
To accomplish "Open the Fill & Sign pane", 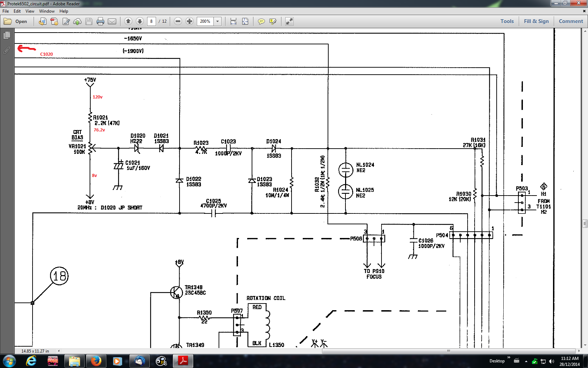I will coord(536,21).
